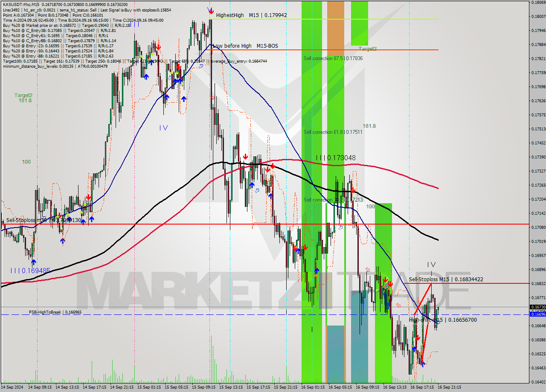This screenshot has height=392, width=546.
Task: Click the Low before High M15-BOS label
Action: pyautogui.click(x=245, y=46)
